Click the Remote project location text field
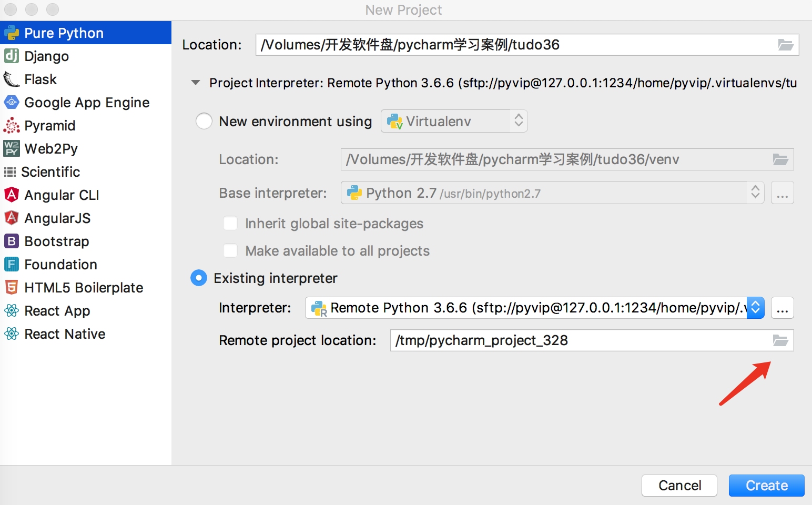Image resolution: width=812 pixels, height=505 pixels. (x=578, y=340)
